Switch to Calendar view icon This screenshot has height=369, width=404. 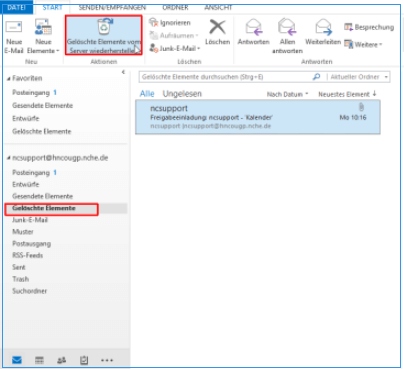39,360
